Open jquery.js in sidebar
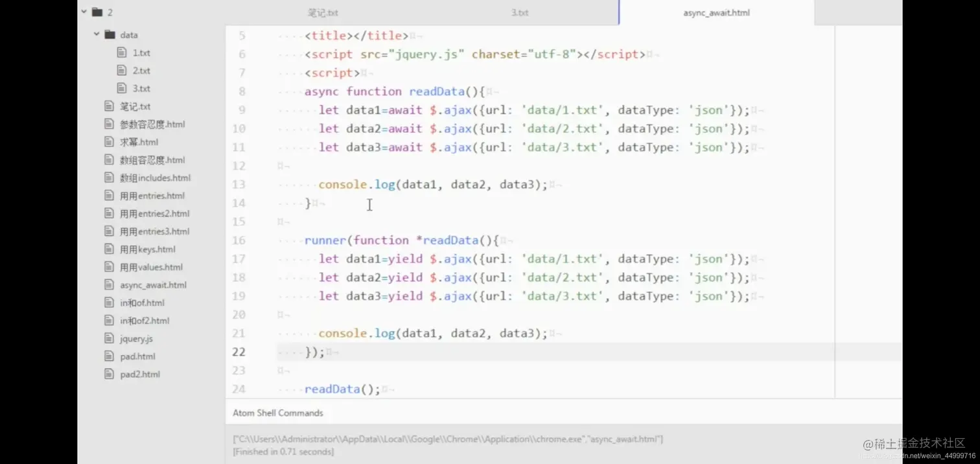The width and height of the screenshot is (980, 464). [x=136, y=338]
